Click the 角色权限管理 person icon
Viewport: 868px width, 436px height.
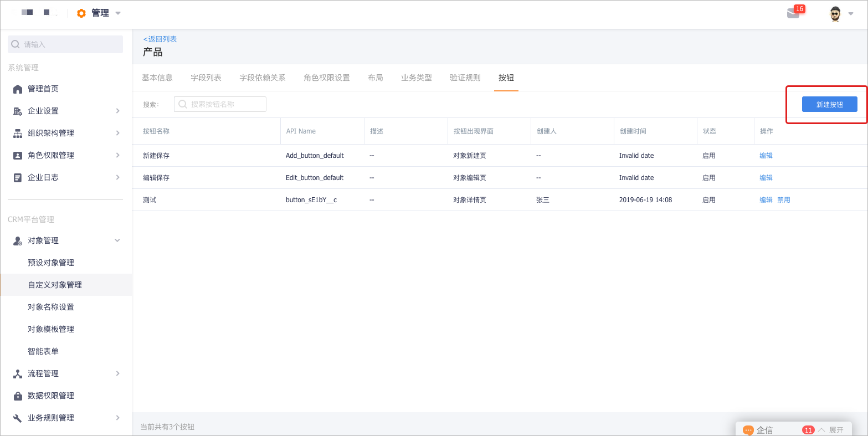18,156
